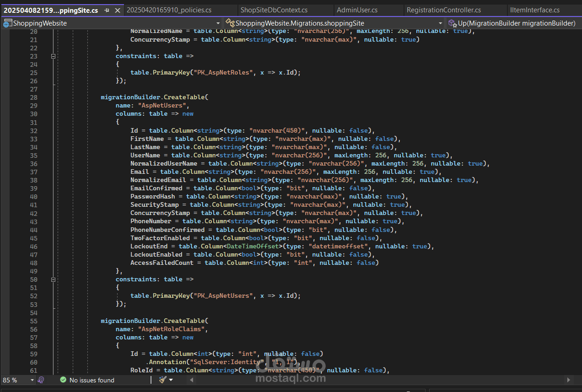Image resolution: width=582 pixels, height=392 pixels.
Task: Click the NormalizedEmail identifier
Action: (158, 180)
